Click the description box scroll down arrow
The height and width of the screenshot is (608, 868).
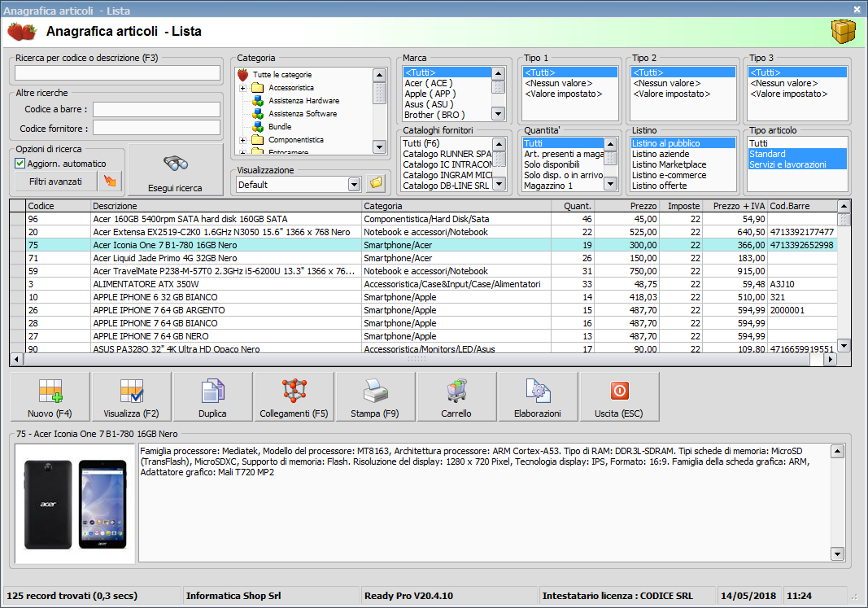(x=838, y=553)
